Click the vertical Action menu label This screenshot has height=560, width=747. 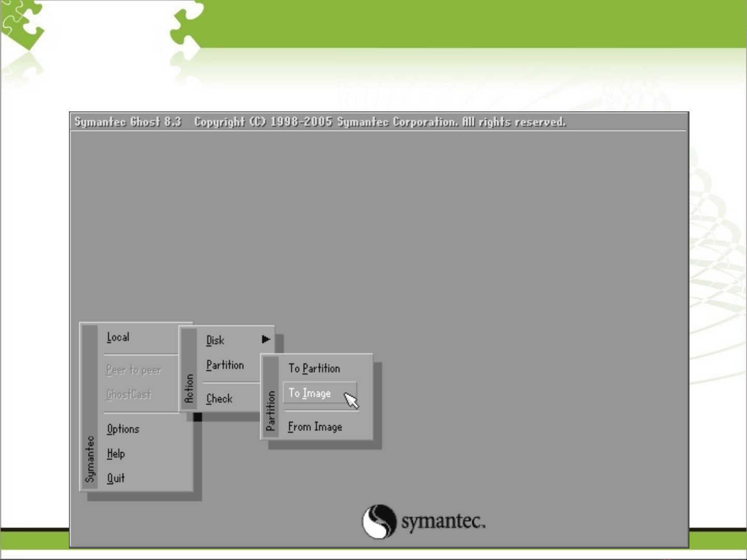point(189,389)
